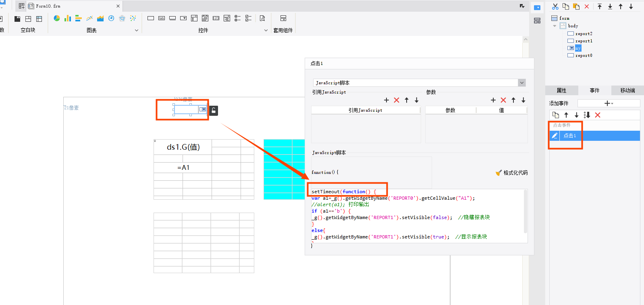Select the cyan report block

click(x=284, y=169)
